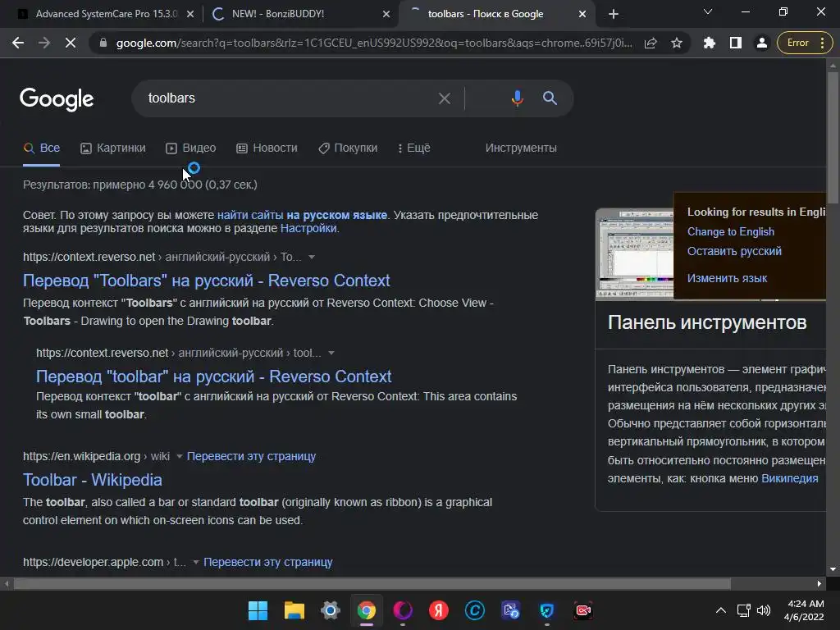Open the tab search chevron
This screenshot has height=630, width=840.
708,11
